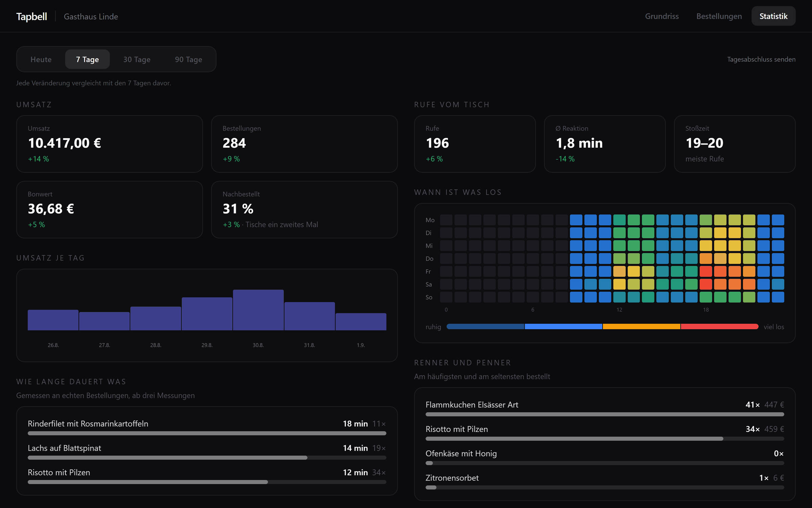Click the dark blue 'ruhig' legend segment
Image resolution: width=812 pixels, height=508 pixels.
point(485,326)
